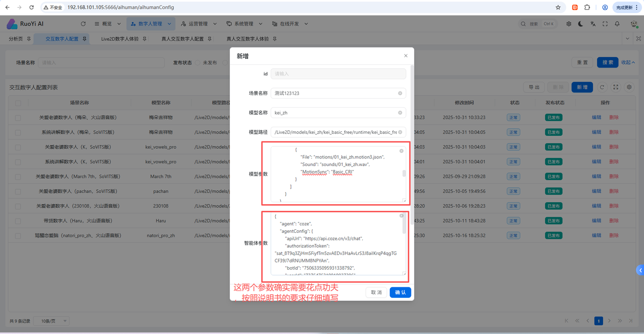This screenshot has height=334, width=644.
Task: Click inside the 模型路径 input field
Action: coord(335,132)
